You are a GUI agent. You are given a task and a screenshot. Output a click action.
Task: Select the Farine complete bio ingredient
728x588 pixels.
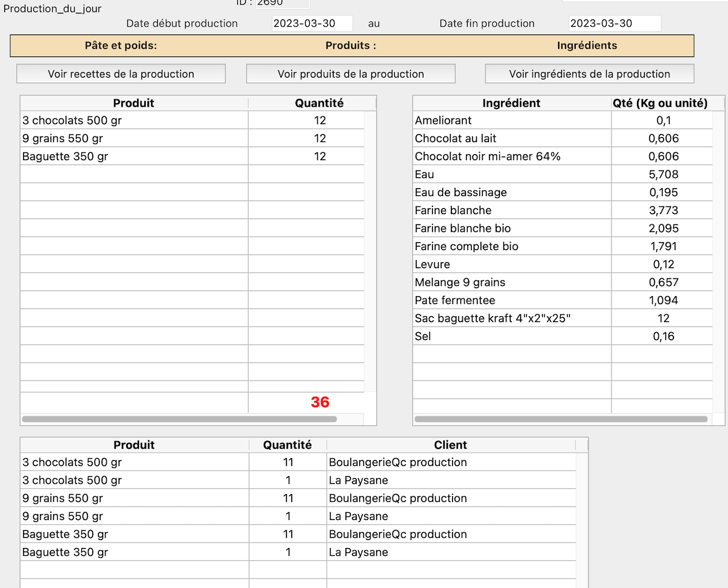tap(562, 246)
